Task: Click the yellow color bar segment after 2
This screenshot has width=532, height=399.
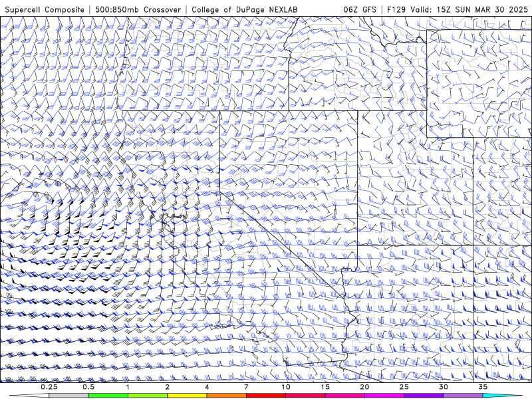Action: 187,396
